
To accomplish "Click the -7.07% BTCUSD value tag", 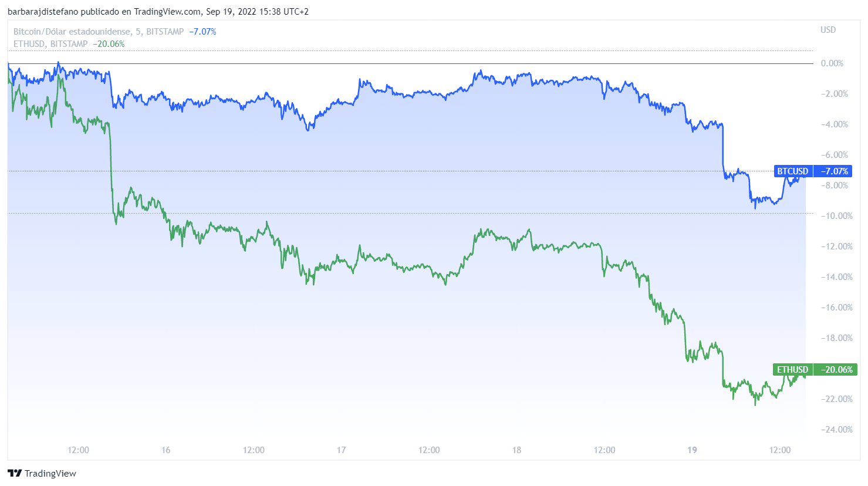I will [x=835, y=171].
